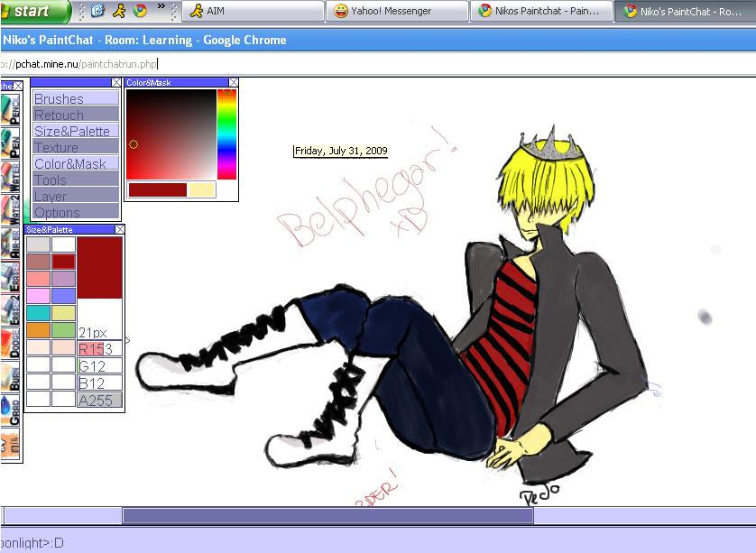Select the pale yellow palette swatch
Viewport: 756px width, 553px height.
click(x=64, y=312)
